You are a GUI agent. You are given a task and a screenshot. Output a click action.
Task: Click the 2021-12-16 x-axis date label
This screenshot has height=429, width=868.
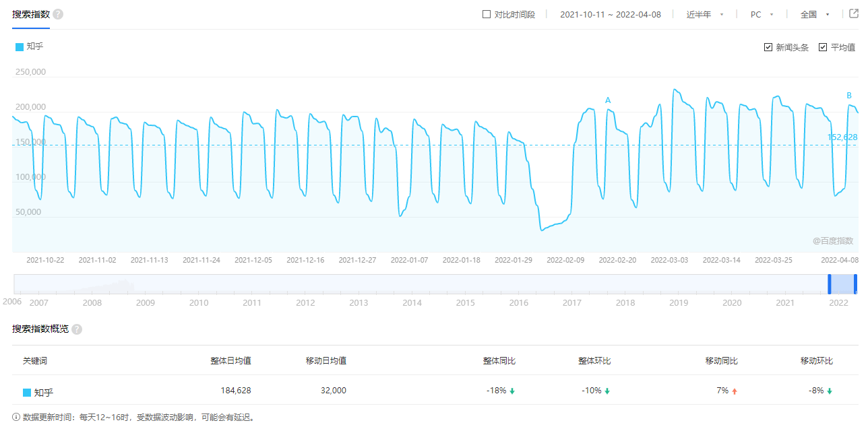pyautogui.click(x=305, y=260)
